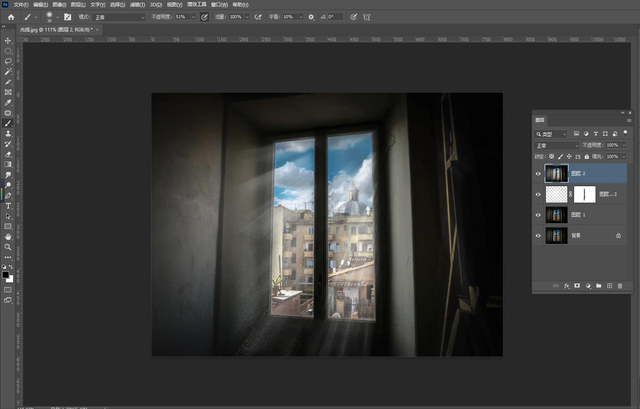Screen dimensions: 640x409
Task: Select the Horizontal Type tool
Action: click(8, 206)
